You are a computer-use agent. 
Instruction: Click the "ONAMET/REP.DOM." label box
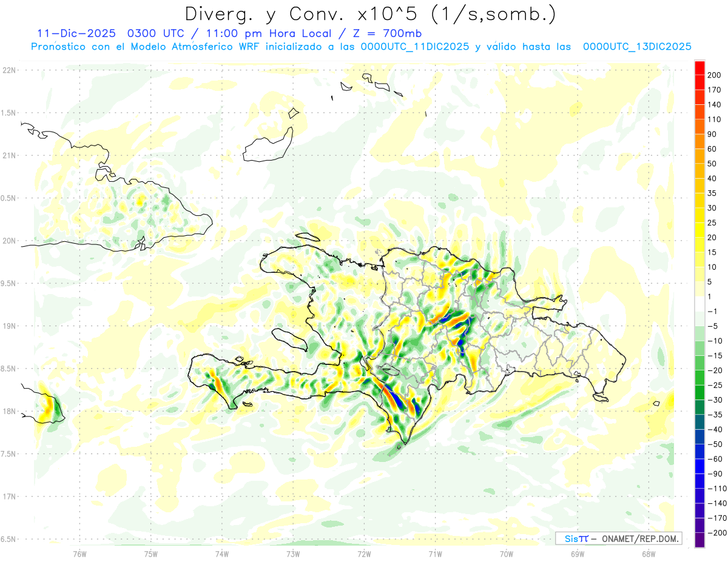618,538
